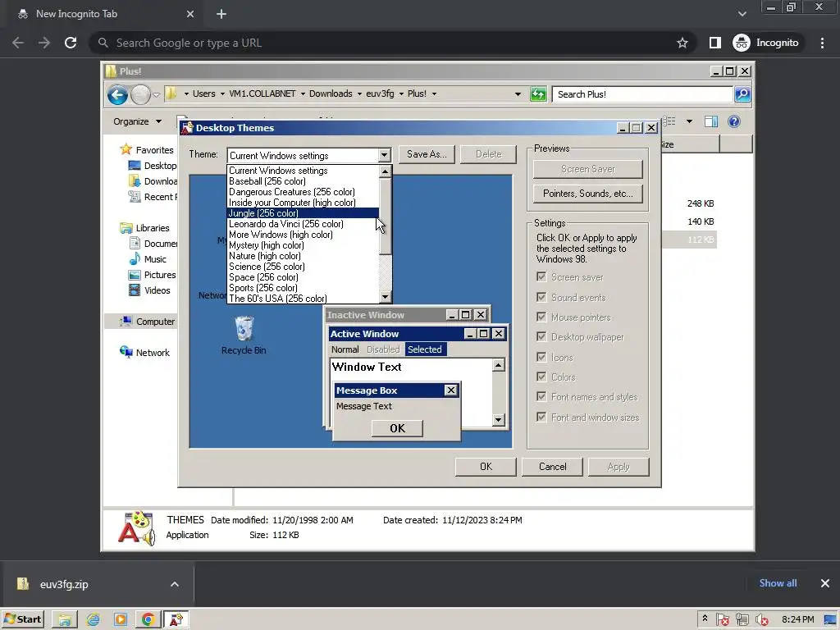Toggle the preview pane icon in Explorer
The image size is (840, 630).
coord(711,121)
